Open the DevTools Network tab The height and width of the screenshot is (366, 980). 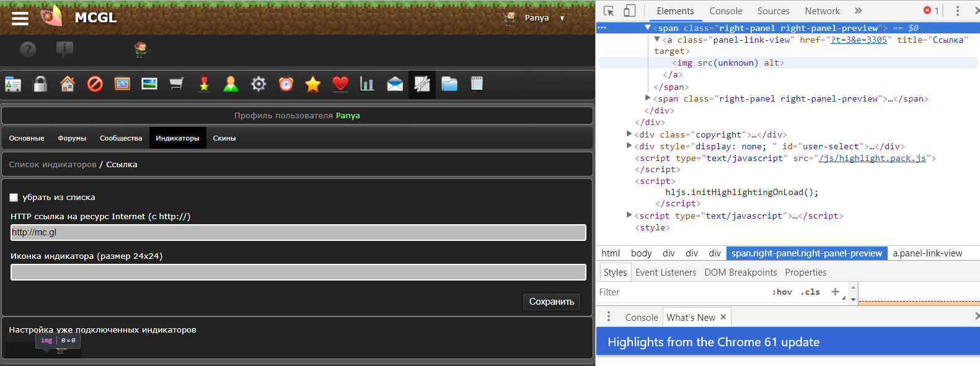click(x=823, y=11)
